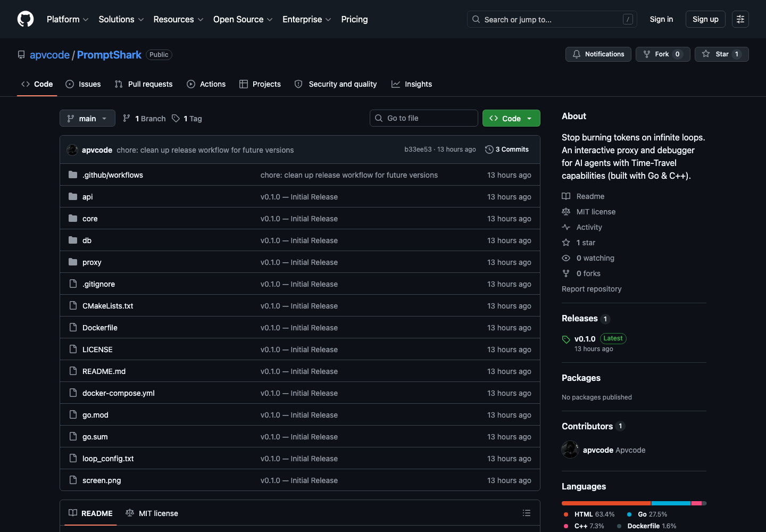Click the pink C++ segment of languages bar
Viewport: 766px width, 532px height.
[x=696, y=503]
